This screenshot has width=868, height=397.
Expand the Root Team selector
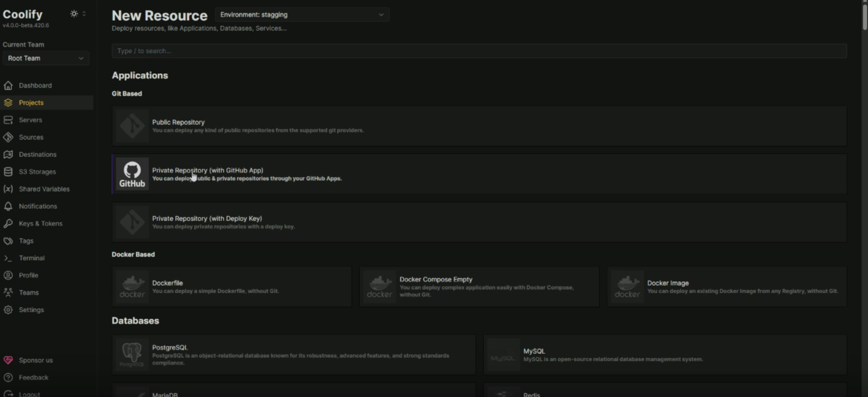pyautogui.click(x=45, y=58)
